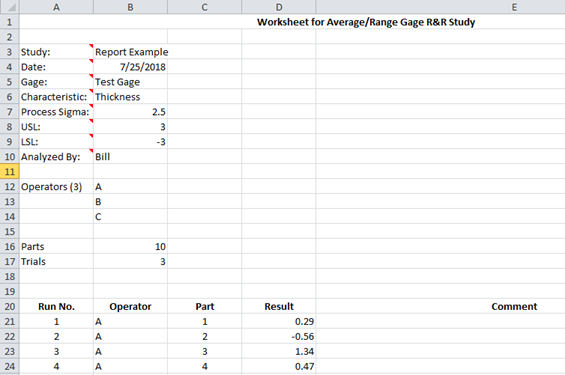The width and height of the screenshot is (565, 375).
Task: Select the Result value 0.47
Action: click(279, 366)
